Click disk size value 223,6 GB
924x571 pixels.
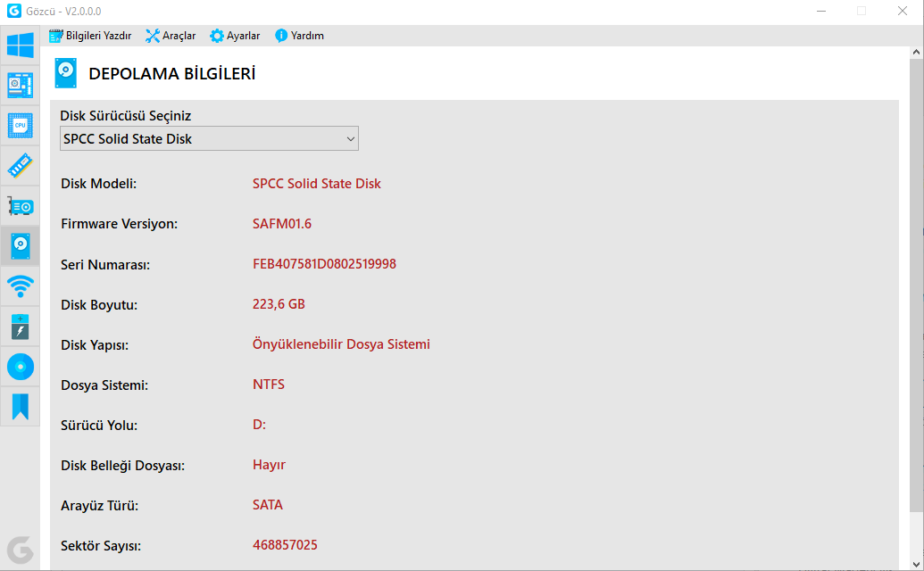point(279,304)
